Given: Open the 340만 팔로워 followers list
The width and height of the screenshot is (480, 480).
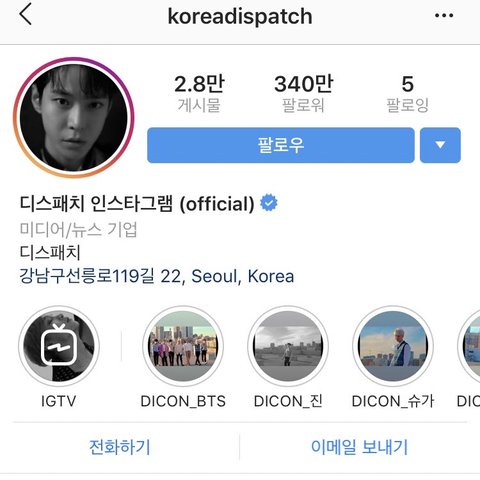Looking at the screenshot, I should point(303,93).
